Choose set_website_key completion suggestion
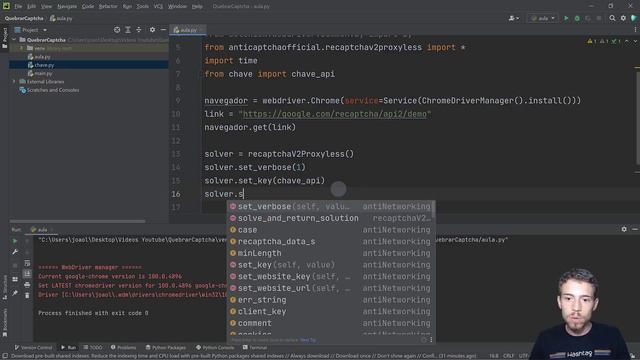Screen dimensions: 640x360 coord(331,277)
